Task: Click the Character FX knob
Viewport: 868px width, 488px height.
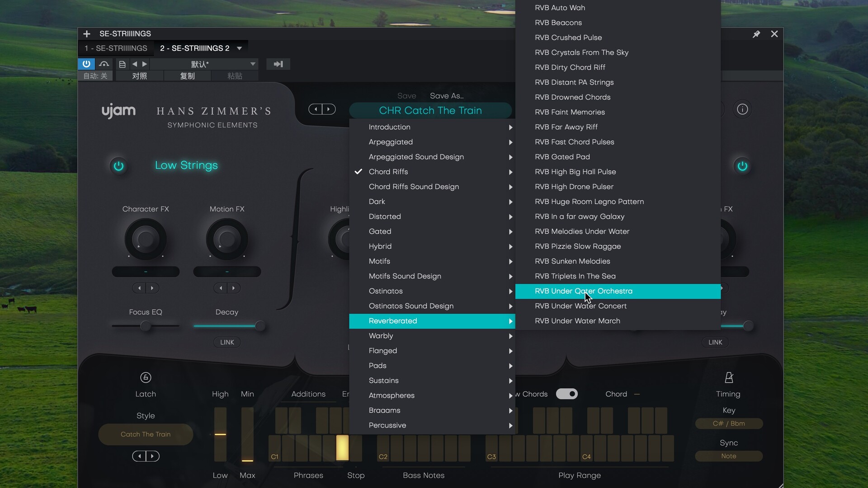Action: (146, 239)
